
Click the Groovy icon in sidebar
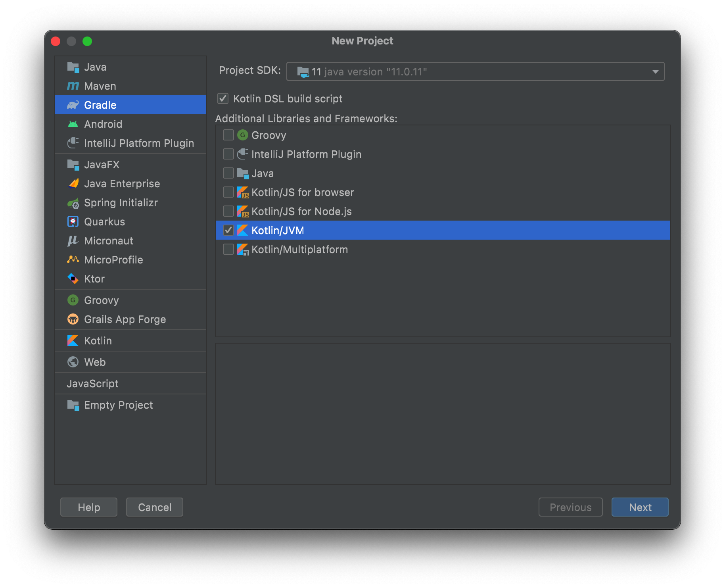pyautogui.click(x=73, y=300)
